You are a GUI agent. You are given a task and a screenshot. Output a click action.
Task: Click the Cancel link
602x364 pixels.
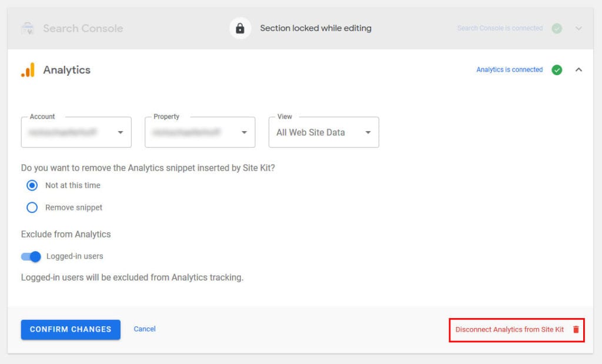[144, 329]
